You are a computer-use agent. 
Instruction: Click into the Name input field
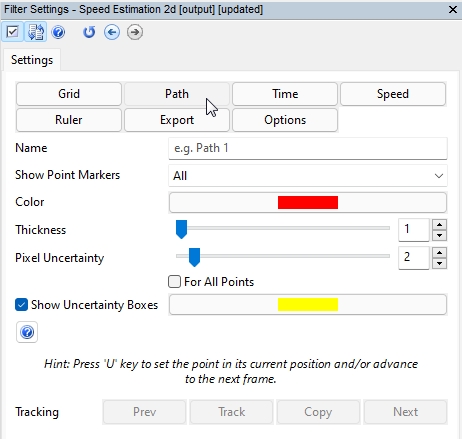[308, 148]
